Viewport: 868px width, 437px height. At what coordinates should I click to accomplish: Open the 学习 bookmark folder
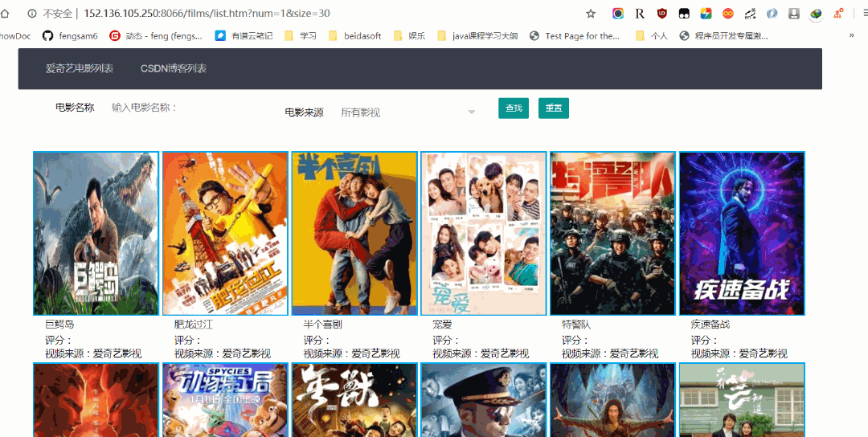point(301,36)
